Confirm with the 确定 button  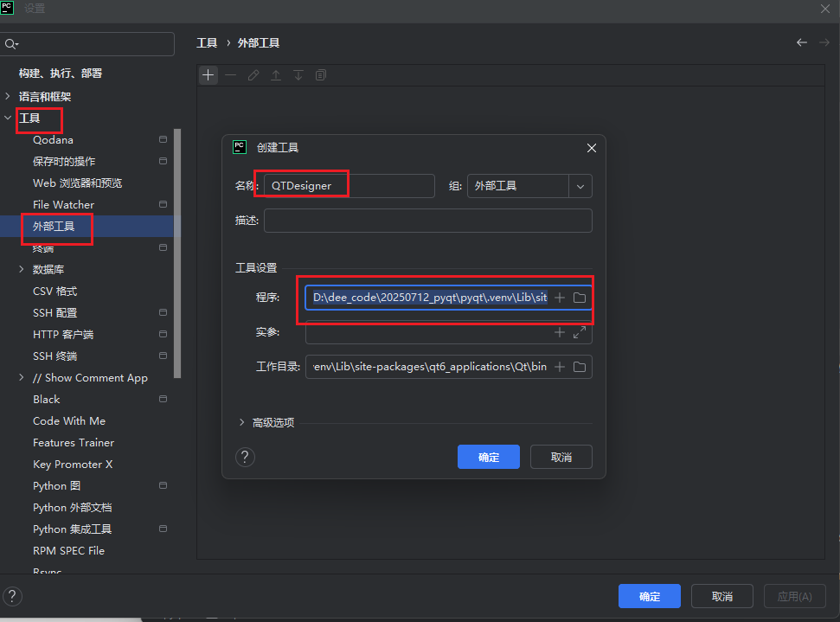tap(488, 457)
